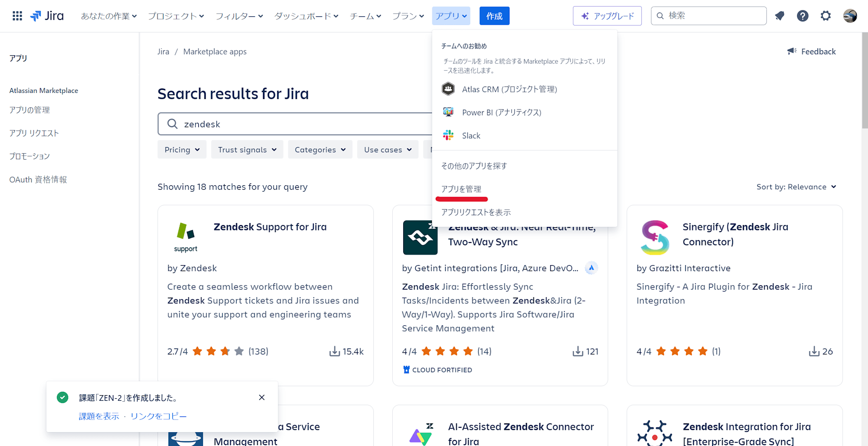Open the notifications bell icon
The width and height of the screenshot is (868, 446).
780,16
